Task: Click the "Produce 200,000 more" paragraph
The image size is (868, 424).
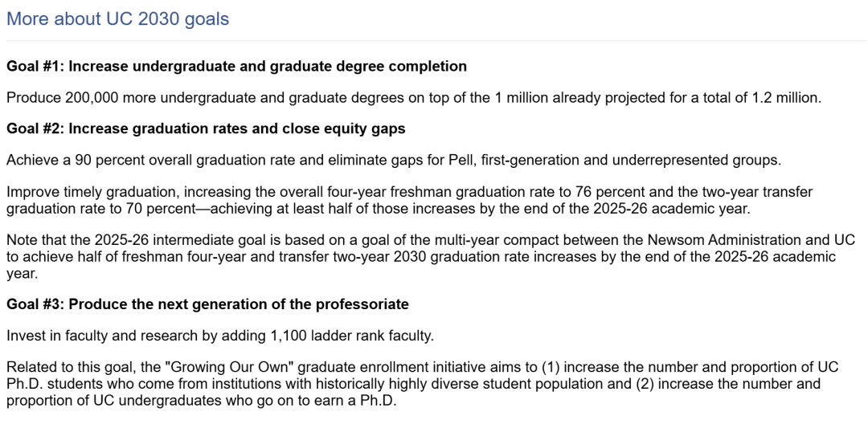Action: (414, 99)
